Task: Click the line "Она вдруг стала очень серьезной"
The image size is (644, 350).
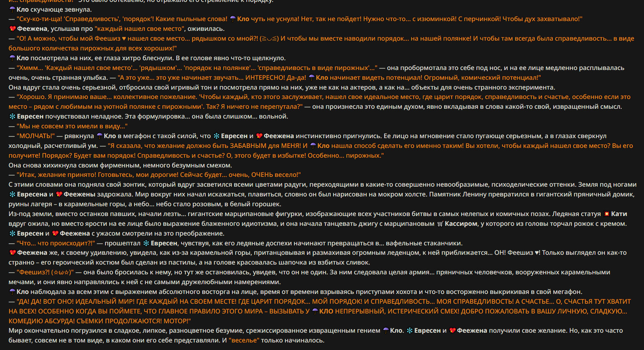Action: coord(282,87)
